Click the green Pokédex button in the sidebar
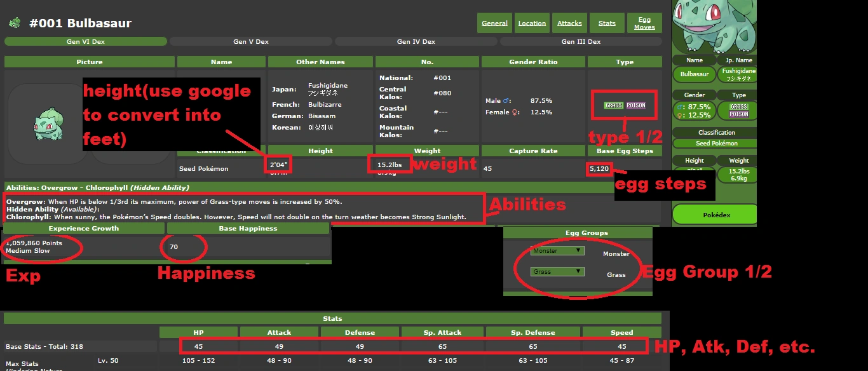 tap(716, 215)
